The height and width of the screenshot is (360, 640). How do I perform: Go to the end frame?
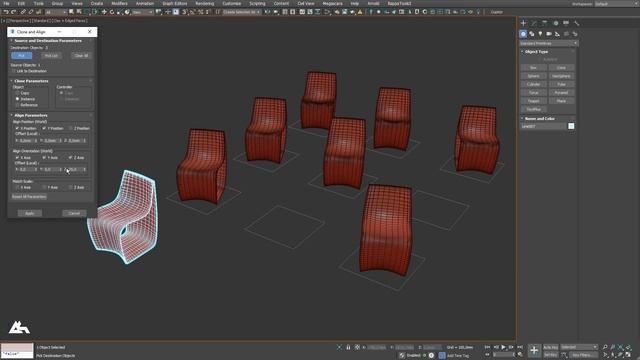pyautogui.click(x=520, y=347)
